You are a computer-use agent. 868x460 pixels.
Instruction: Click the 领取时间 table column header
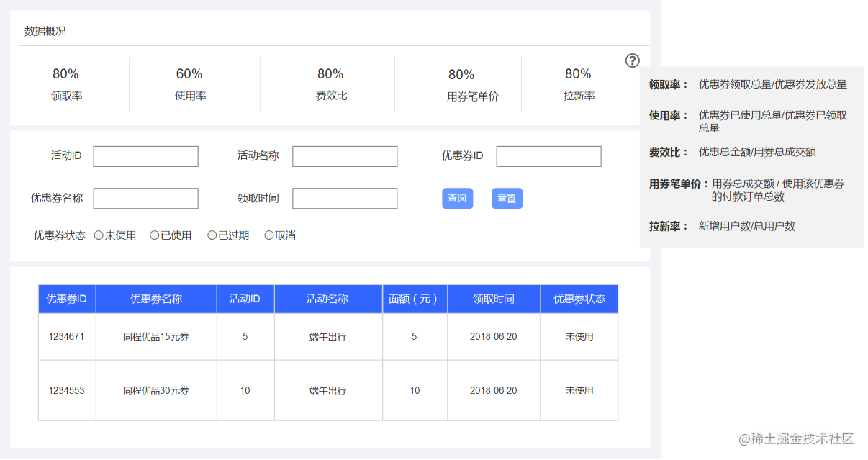tap(494, 299)
